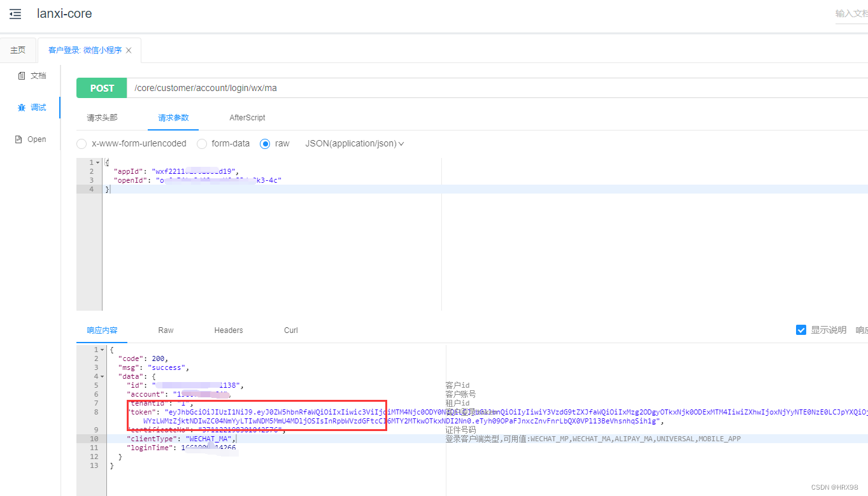Click the "msg": "success" response line
Viewport: 868px width, 496px height.
click(x=153, y=367)
